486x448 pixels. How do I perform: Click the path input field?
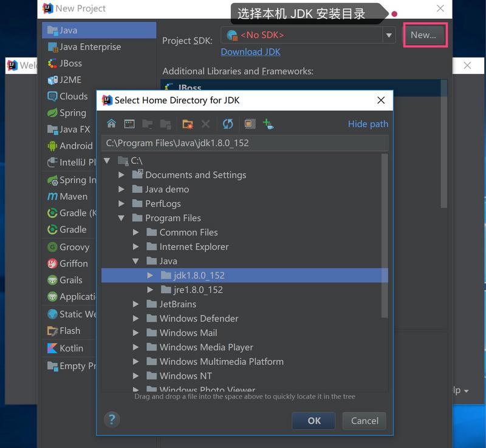point(245,143)
